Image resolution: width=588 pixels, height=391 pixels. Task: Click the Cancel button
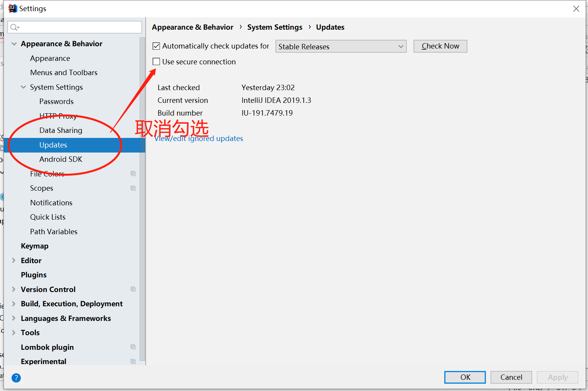click(x=511, y=377)
